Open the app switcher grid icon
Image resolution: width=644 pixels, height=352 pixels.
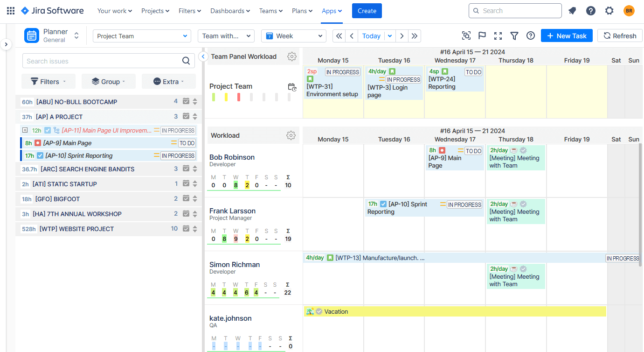10,11
